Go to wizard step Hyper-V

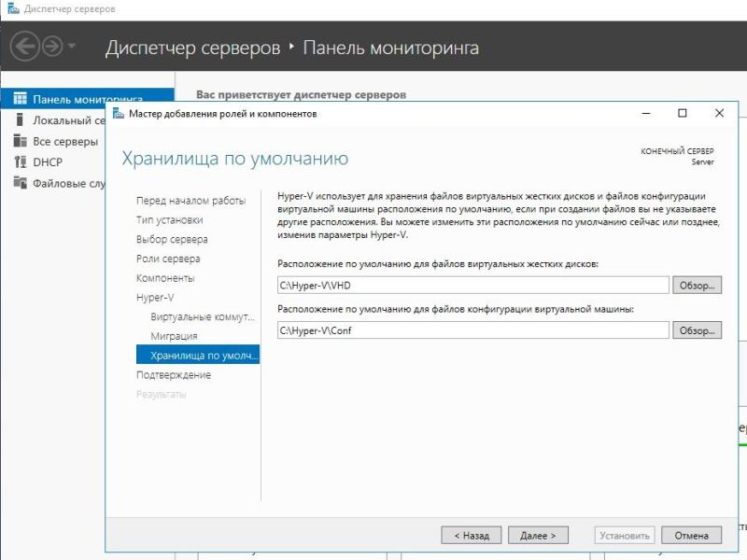[155, 298]
